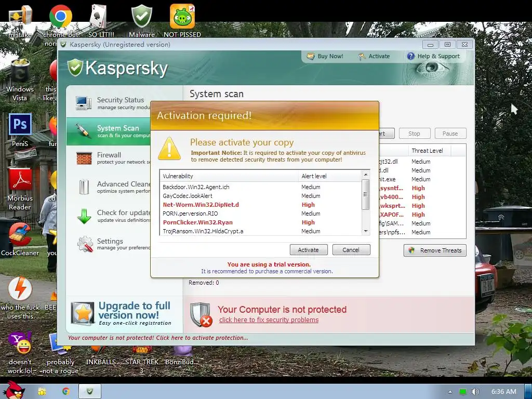Click the Angry Birds start button
The image size is (532, 399).
tap(14, 390)
